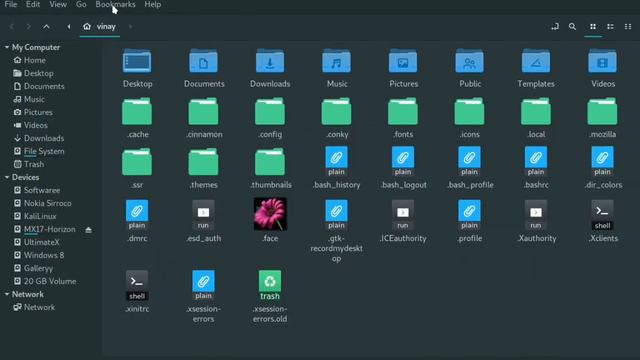Collapse the Network section
640x360 pixels.
7,294
